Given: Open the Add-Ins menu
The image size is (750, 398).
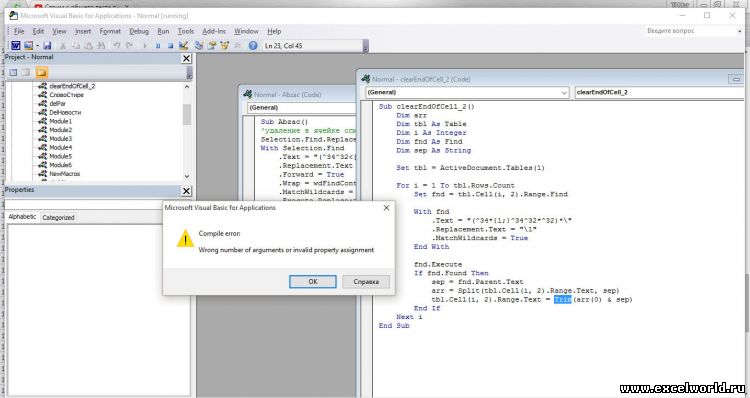Looking at the screenshot, I should coord(214,31).
